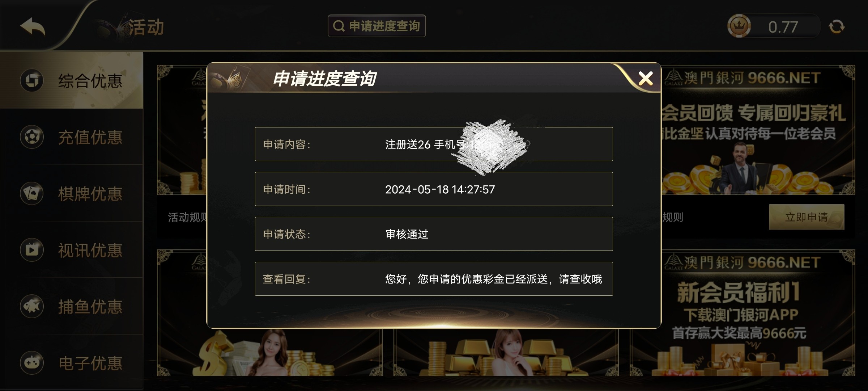Open the 申请进度查询 search button

[x=376, y=26]
